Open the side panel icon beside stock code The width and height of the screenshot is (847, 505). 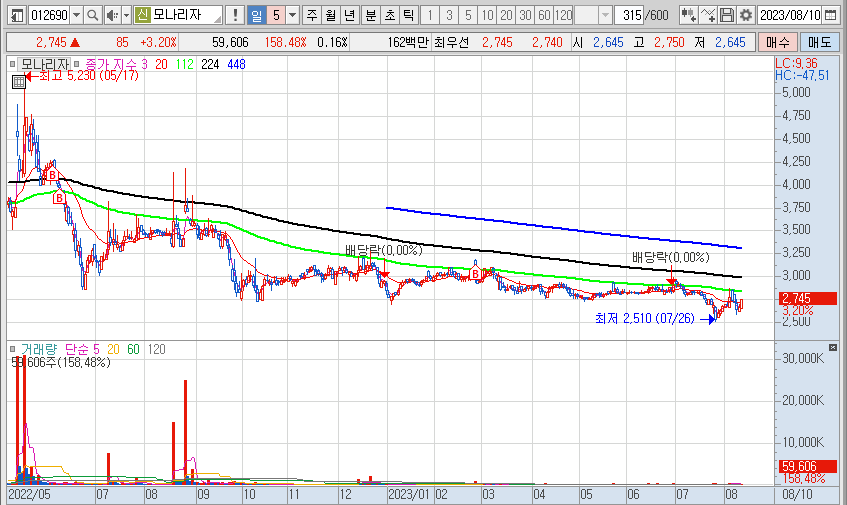pos(17,15)
